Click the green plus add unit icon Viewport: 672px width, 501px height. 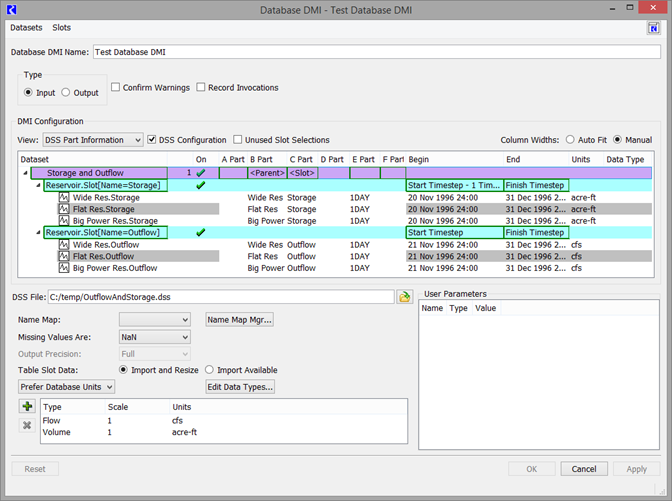point(27,407)
